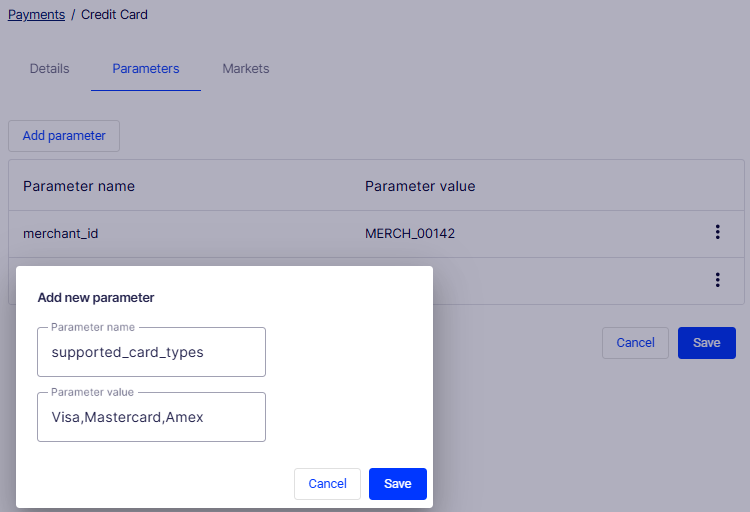This screenshot has height=512, width=750.
Task: Cancel page changes beside the dark Save
Action: (x=635, y=343)
